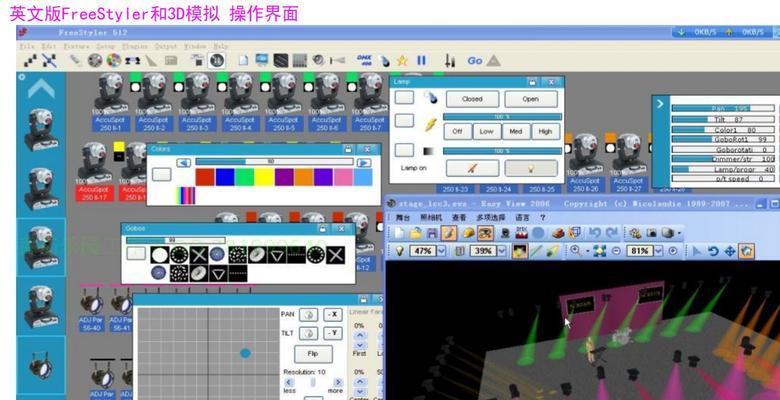Click the Flip button in pan/tilt window
The image size is (780, 400).
pyautogui.click(x=313, y=354)
